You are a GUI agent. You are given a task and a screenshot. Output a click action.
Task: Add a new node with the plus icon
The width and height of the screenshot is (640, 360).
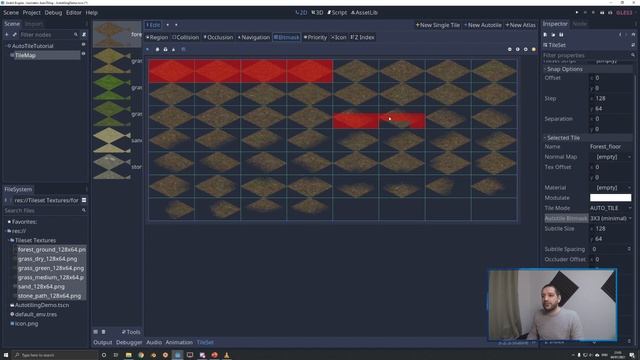click(x=7, y=35)
